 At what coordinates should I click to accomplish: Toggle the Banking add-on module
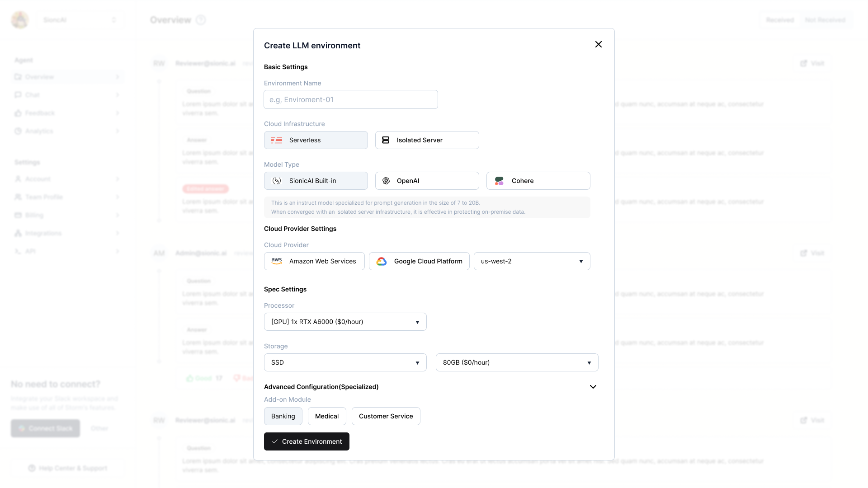[283, 416]
